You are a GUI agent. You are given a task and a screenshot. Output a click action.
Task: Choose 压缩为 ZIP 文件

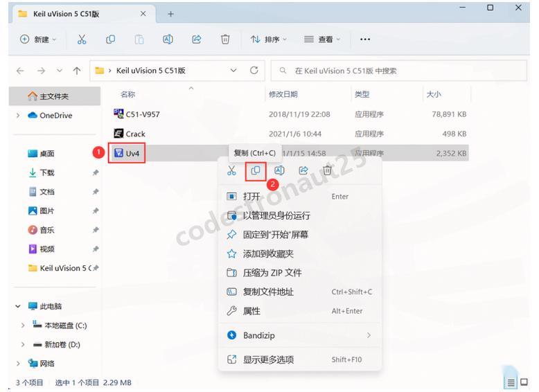300,273
